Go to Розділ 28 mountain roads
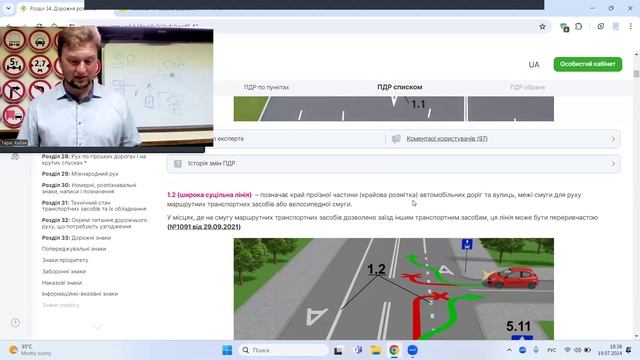640x360 pixels. click(94, 160)
